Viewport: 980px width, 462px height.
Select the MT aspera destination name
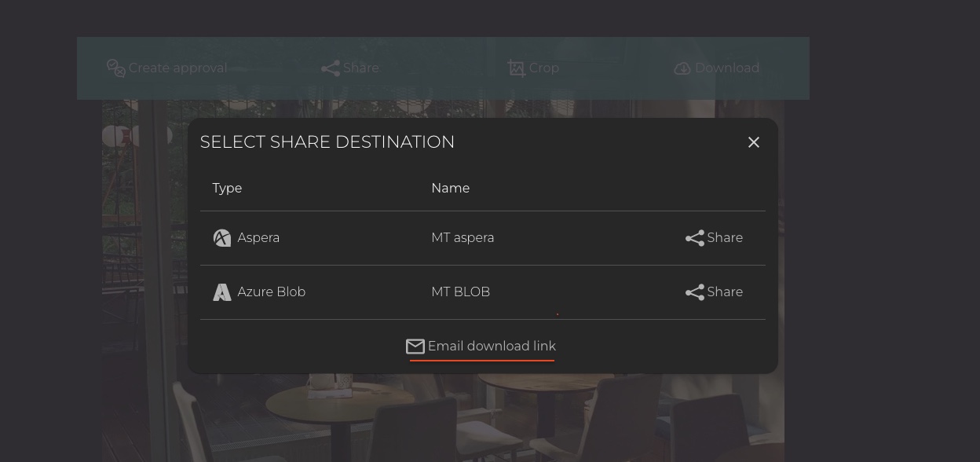463,238
